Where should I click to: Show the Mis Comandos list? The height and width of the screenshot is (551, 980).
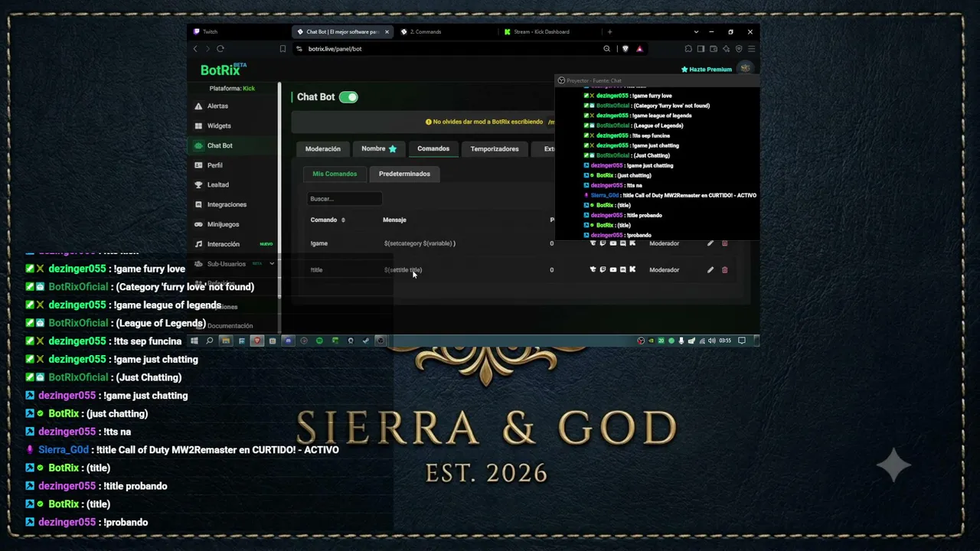click(335, 174)
